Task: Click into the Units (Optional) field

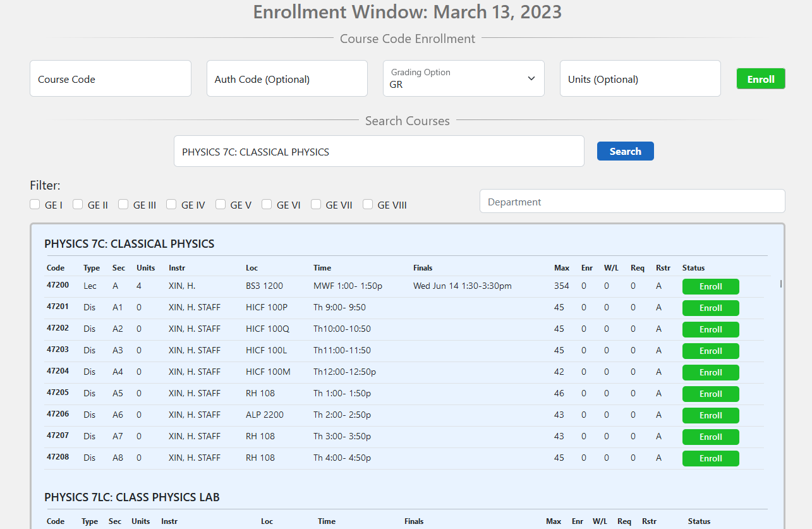Action: [639, 79]
